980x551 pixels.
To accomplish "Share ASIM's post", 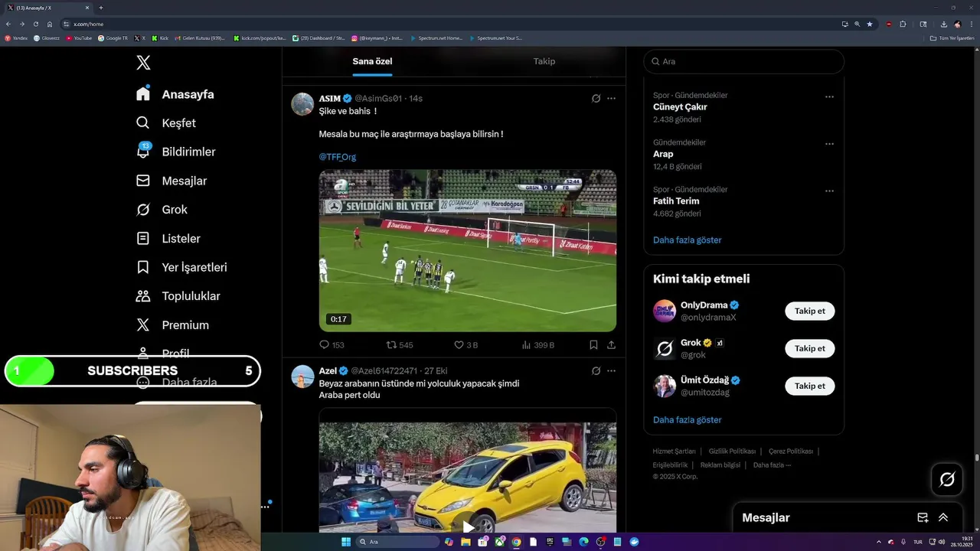I will tap(611, 345).
